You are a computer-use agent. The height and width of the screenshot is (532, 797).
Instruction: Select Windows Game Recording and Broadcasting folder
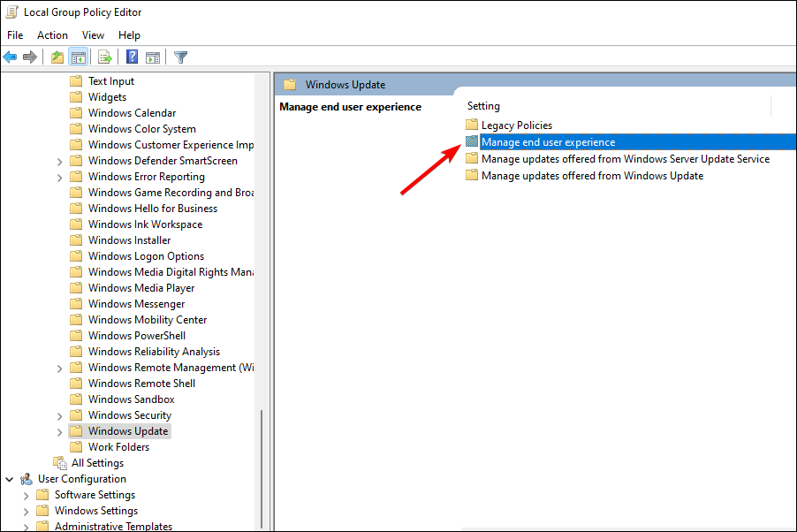(x=171, y=193)
